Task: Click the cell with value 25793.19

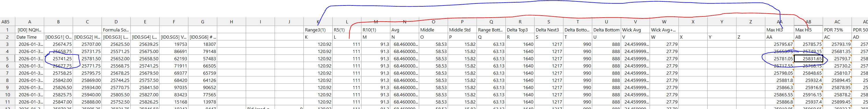Action: [x=837, y=44]
